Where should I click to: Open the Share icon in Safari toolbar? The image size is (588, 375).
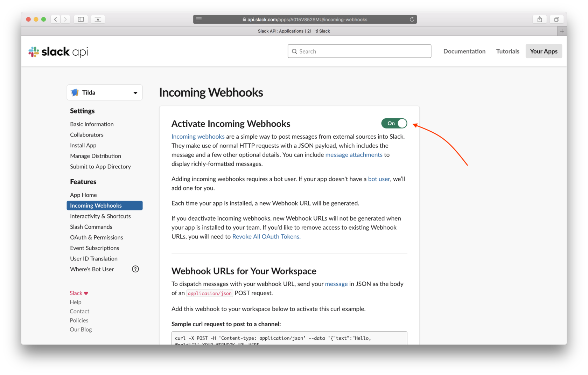(540, 19)
